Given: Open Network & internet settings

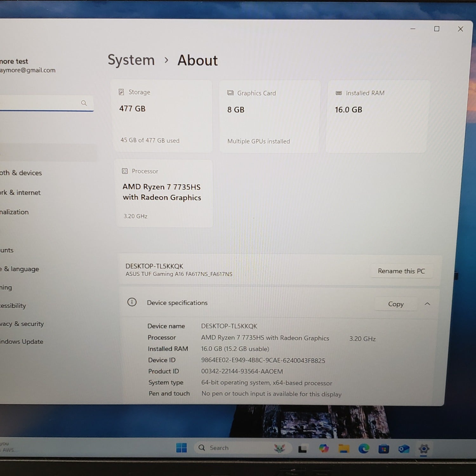Looking at the screenshot, I should [20, 193].
